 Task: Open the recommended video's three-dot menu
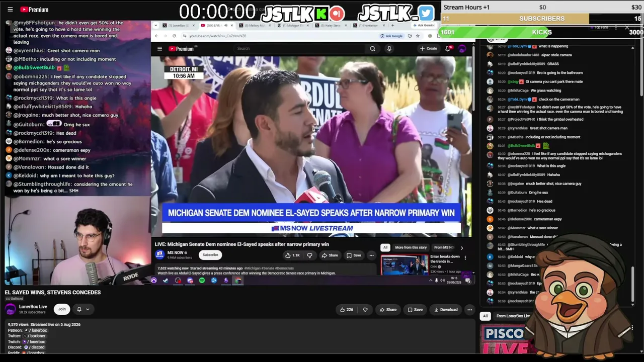click(465, 258)
